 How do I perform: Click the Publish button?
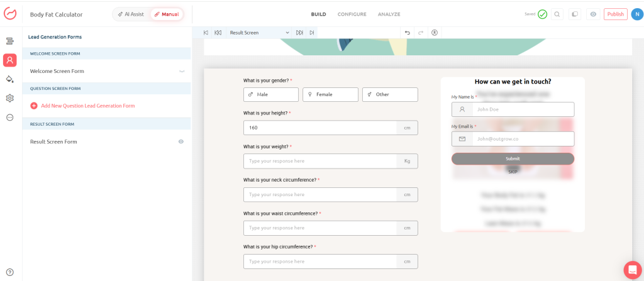616,14
